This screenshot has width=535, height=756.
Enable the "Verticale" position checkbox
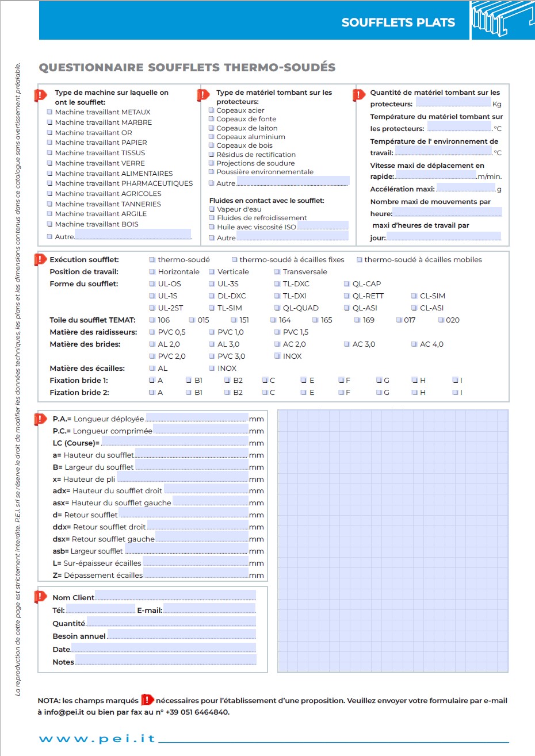pos(212,272)
